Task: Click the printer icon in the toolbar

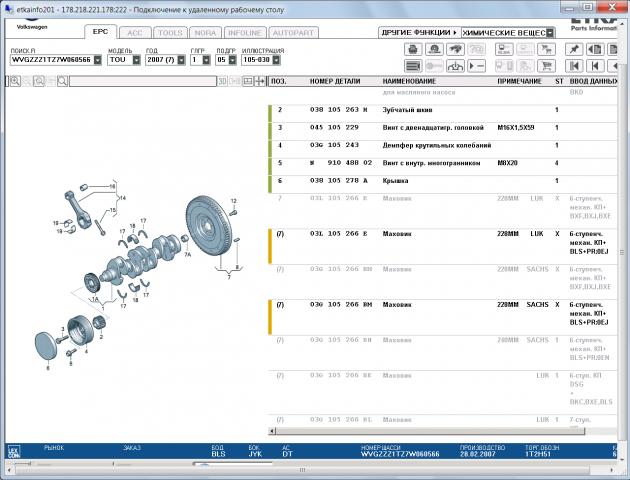Action: (x=413, y=49)
